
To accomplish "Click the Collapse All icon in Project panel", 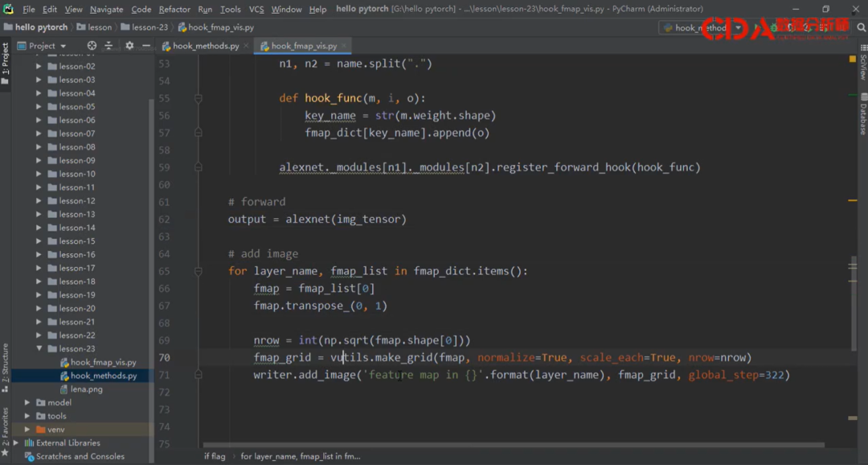I will pyautogui.click(x=108, y=46).
